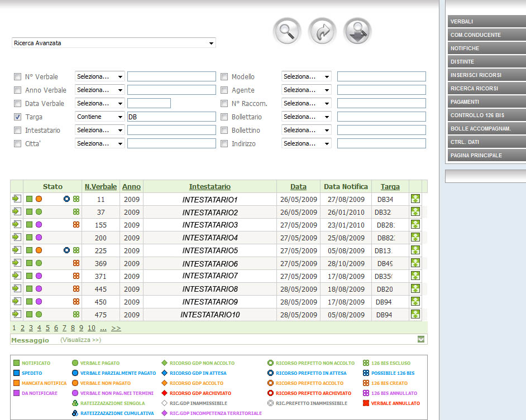
Task: Open the row arrow icon for verbale 450
Action: pos(16,301)
